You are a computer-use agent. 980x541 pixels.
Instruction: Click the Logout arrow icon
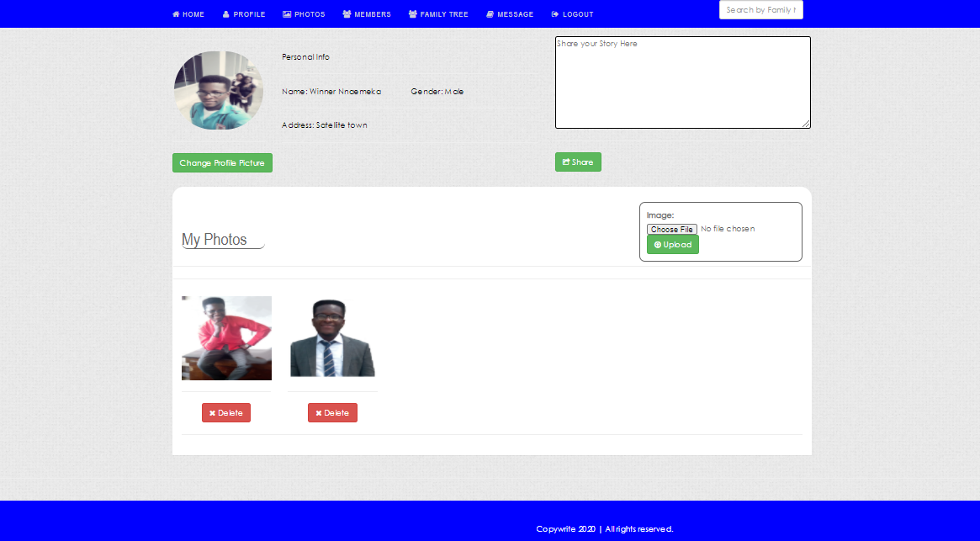click(555, 14)
